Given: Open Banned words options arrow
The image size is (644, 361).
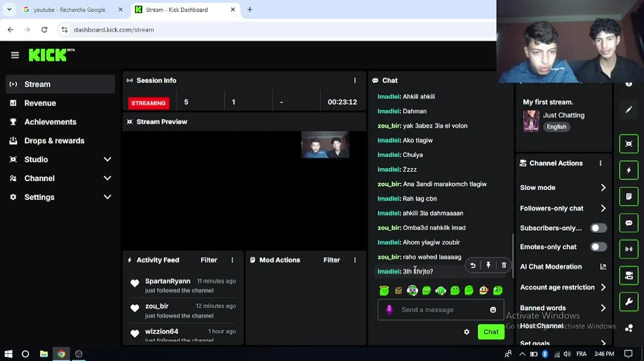Looking at the screenshot, I should (x=603, y=308).
